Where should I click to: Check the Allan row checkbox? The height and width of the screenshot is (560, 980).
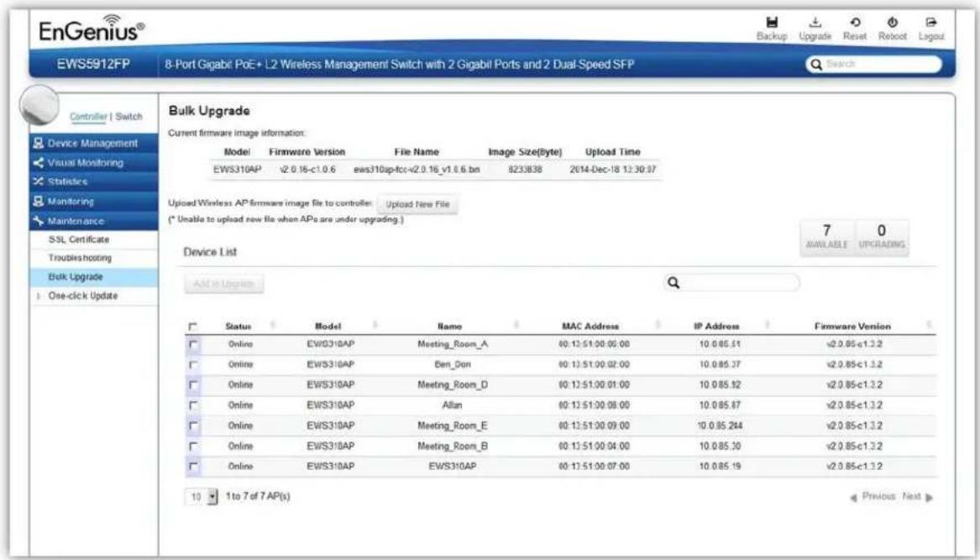coord(193,406)
